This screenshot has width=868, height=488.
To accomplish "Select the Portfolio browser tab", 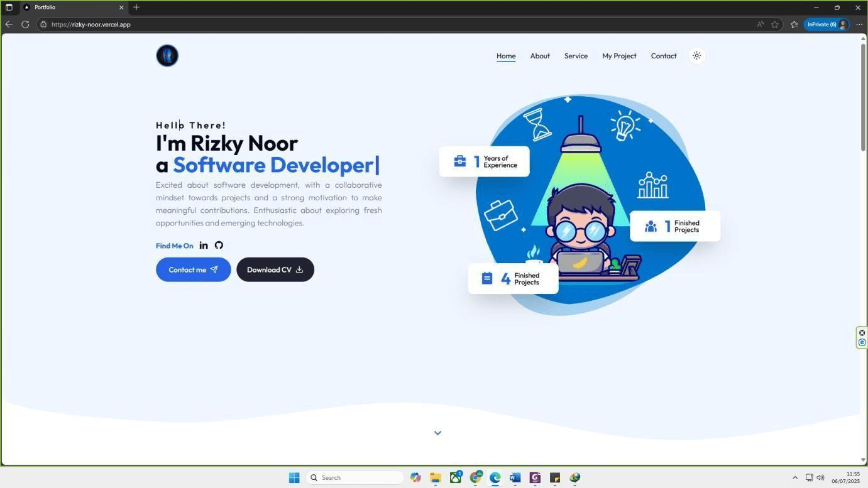I will pos(74,8).
